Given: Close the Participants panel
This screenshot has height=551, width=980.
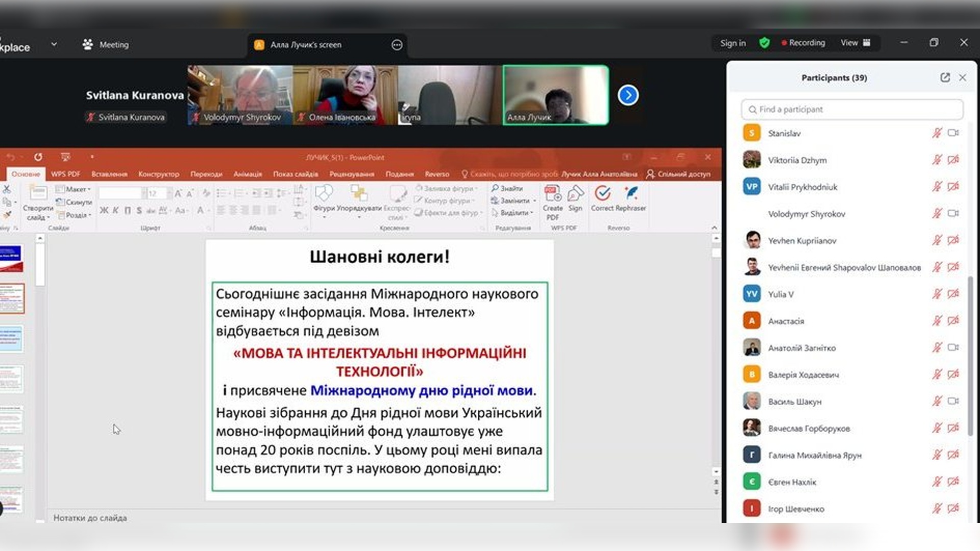Looking at the screenshot, I should (963, 78).
